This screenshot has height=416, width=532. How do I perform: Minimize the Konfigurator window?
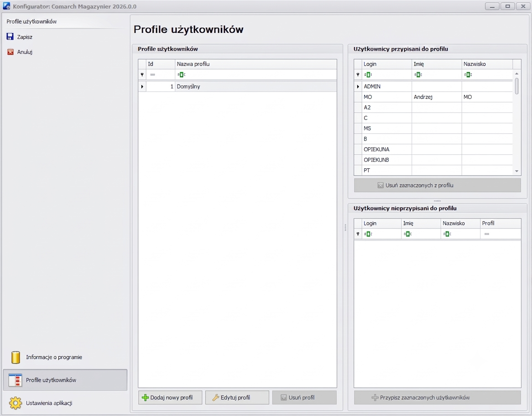[x=492, y=6]
